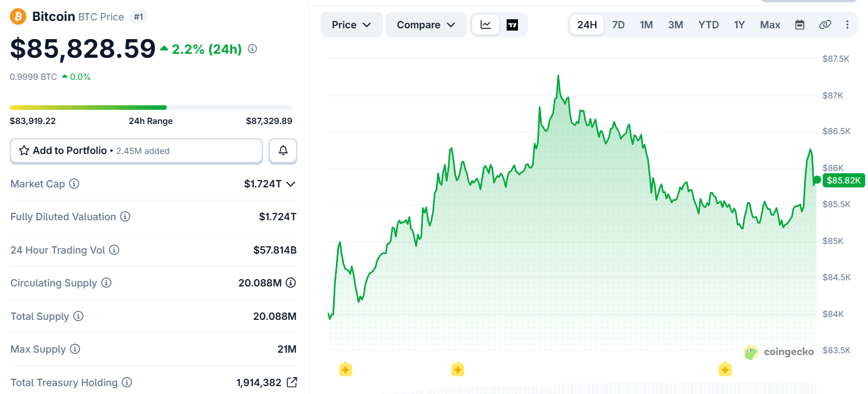Click the 24h Range progress bar
The image size is (868, 394).
click(x=151, y=108)
